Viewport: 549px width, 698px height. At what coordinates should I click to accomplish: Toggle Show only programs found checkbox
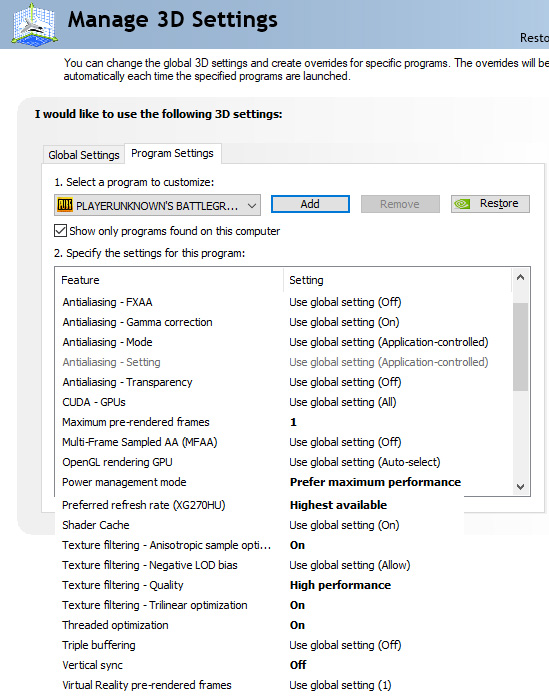coord(61,231)
